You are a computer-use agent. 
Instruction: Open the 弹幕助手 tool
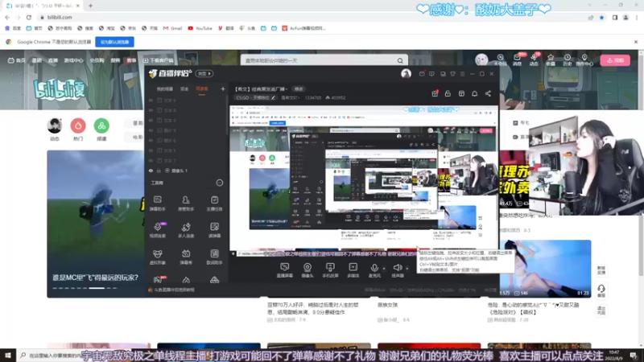point(157,204)
